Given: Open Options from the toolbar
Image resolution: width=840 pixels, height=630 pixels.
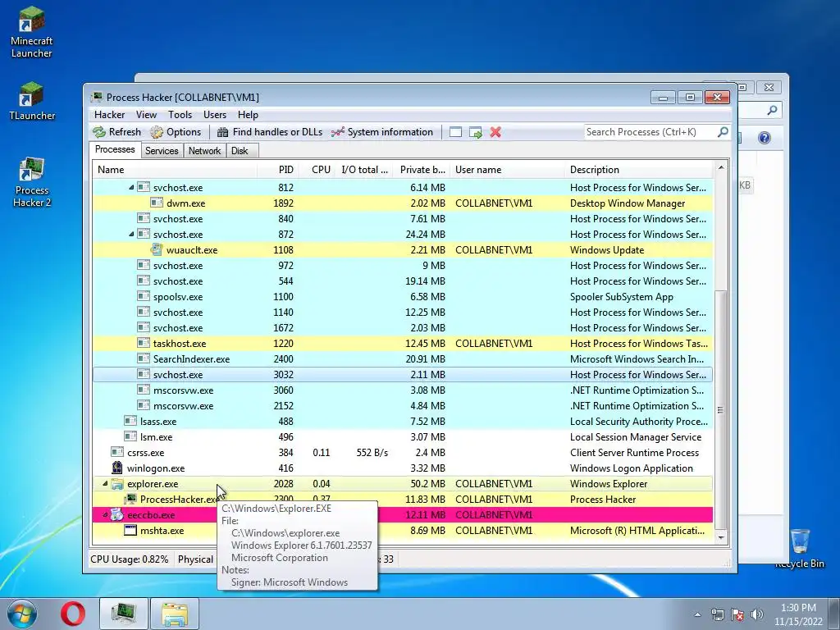Looking at the screenshot, I should [176, 132].
